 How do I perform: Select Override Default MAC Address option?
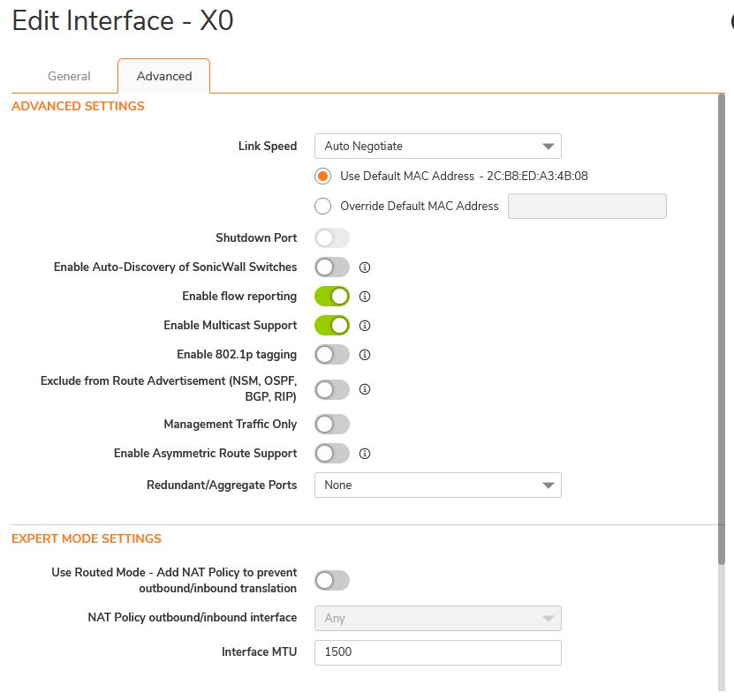(x=323, y=207)
